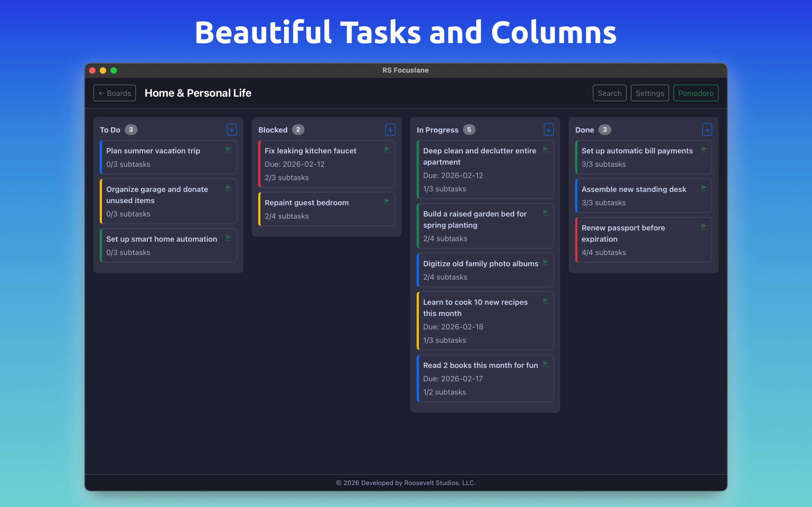Add a task to In Progress column
Viewport: 812px width, 507px height.
click(x=548, y=130)
